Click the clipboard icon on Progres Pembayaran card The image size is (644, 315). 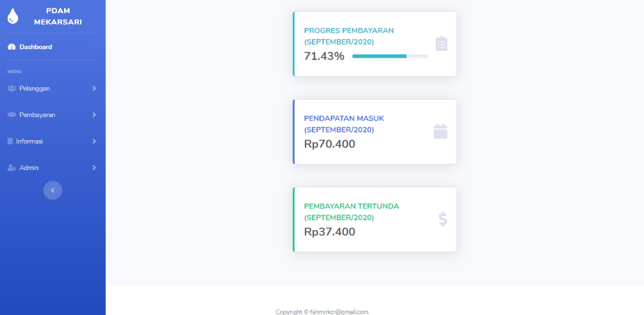[441, 44]
